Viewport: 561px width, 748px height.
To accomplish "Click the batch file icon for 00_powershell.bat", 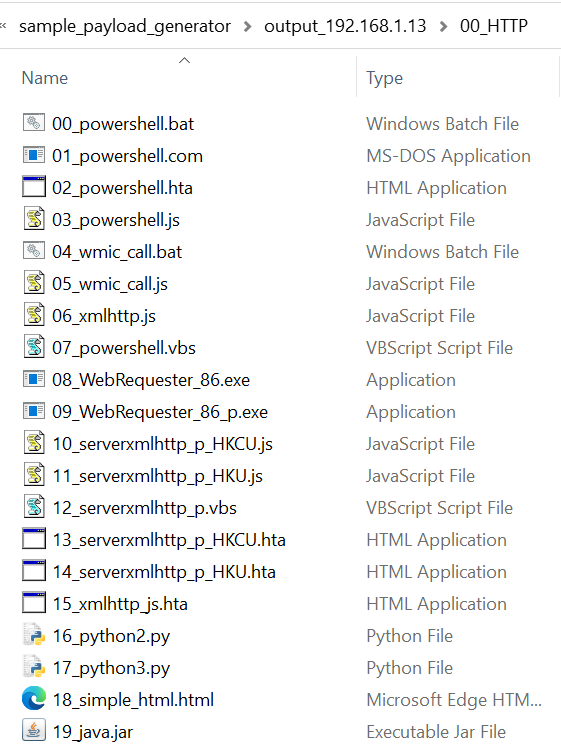I will tap(34, 123).
